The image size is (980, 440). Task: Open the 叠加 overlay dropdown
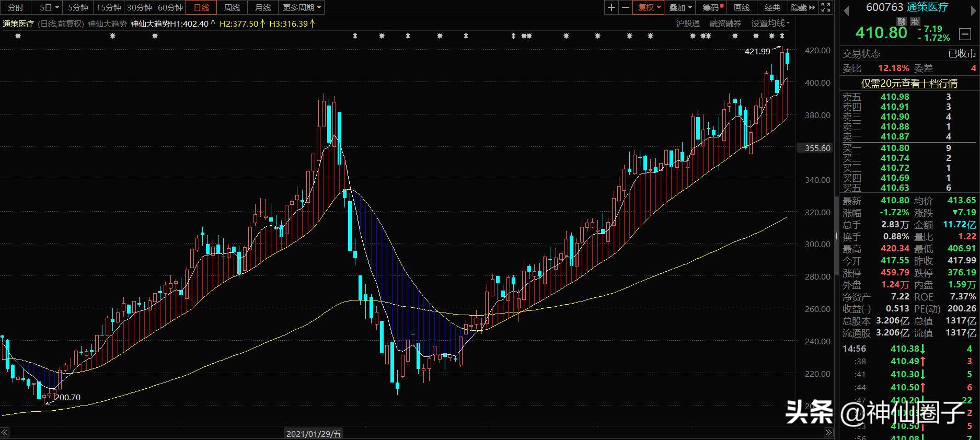click(x=681, y=7)
